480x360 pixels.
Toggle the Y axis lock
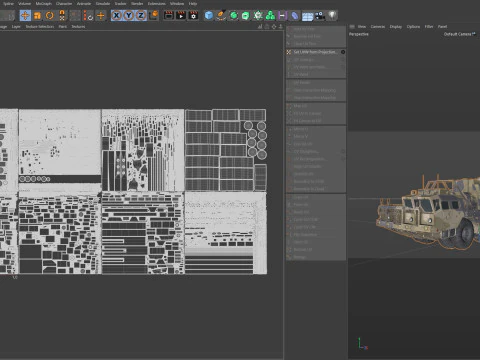(x=129, y=16)
